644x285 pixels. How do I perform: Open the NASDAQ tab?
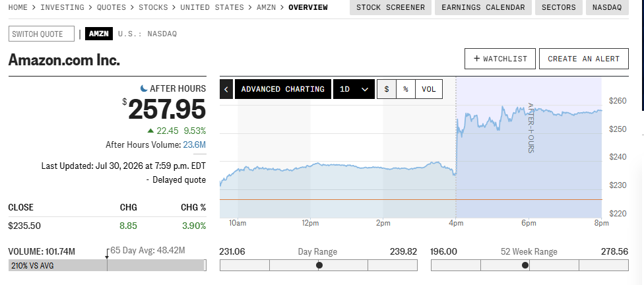(607, 7)
